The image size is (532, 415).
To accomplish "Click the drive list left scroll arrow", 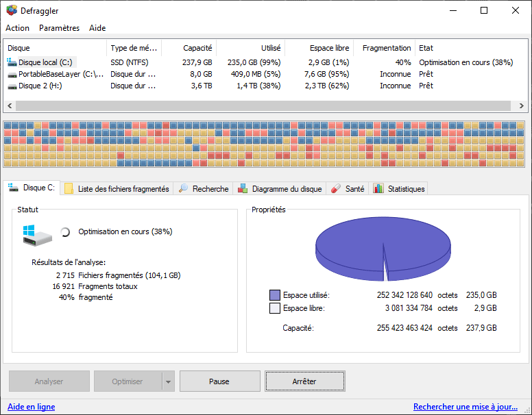I will coord(10,105).
